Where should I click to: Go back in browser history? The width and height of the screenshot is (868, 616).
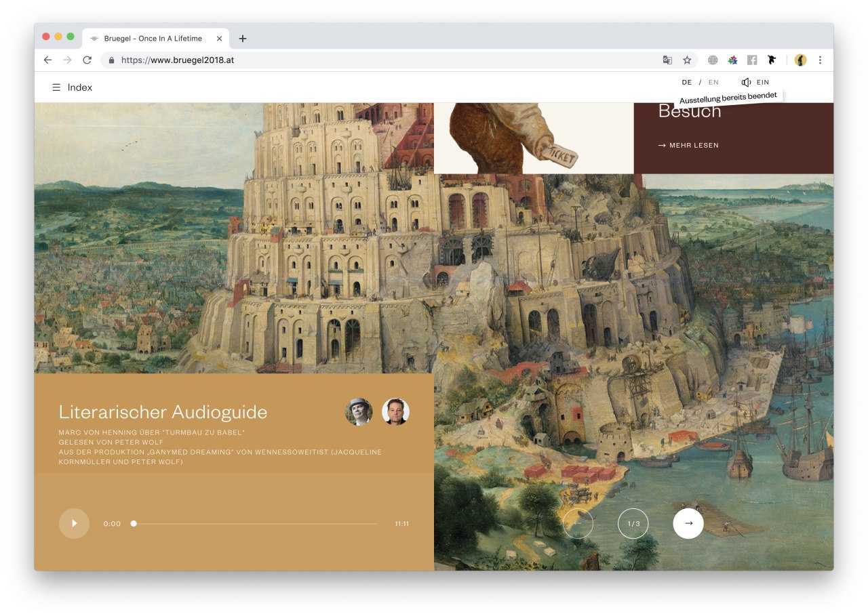pos(47,60)
